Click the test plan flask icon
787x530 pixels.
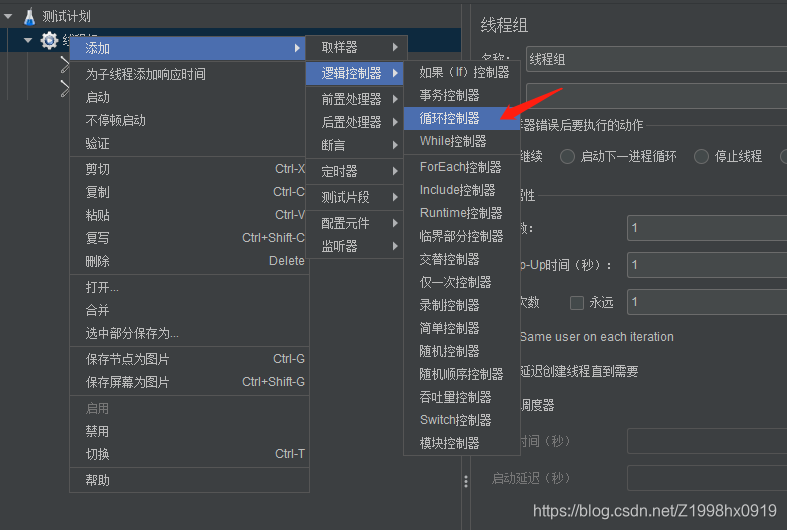point(30,17)
